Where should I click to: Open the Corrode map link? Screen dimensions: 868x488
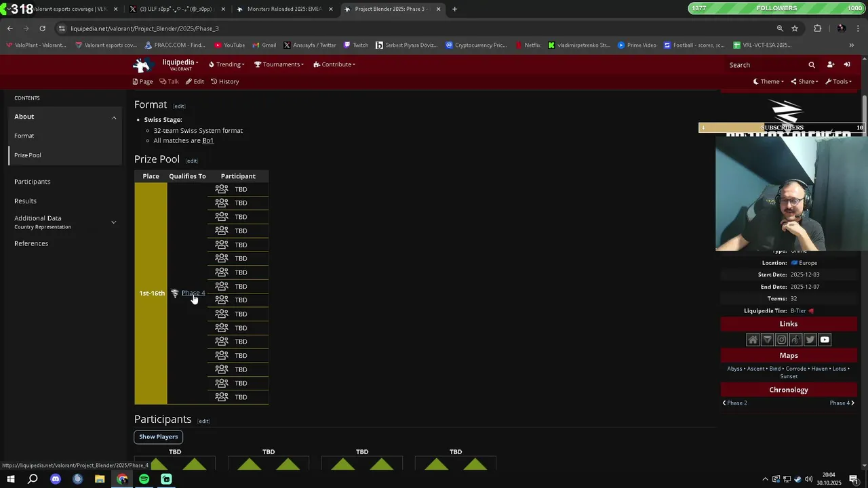click(795, 369)
